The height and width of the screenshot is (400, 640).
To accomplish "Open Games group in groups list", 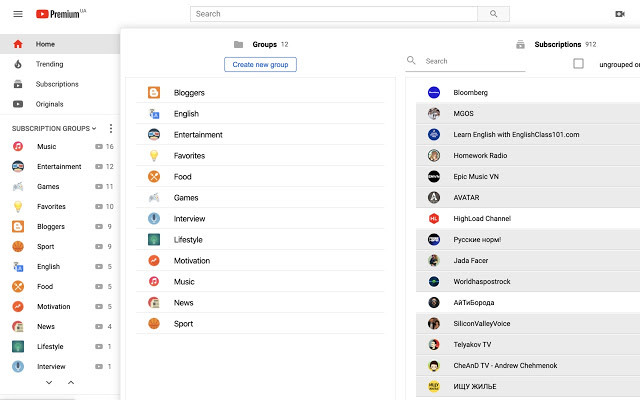I will point(260,198).
